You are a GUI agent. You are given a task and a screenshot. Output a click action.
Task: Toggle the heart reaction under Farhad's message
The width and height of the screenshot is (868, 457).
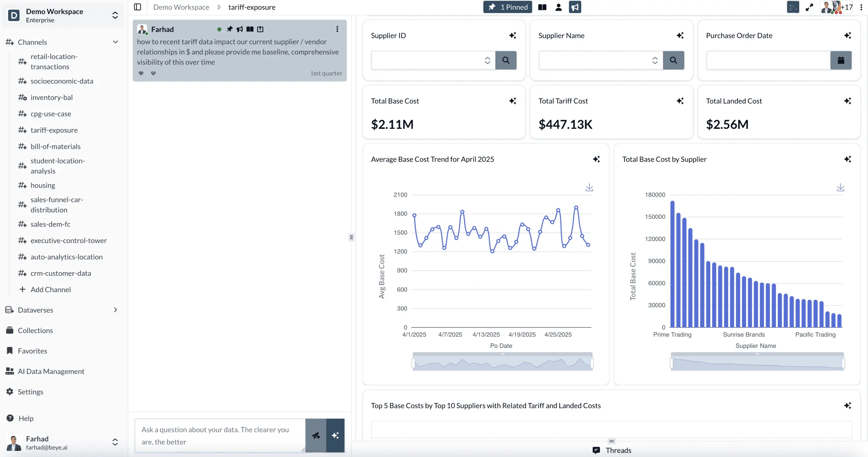pos(141,73)
